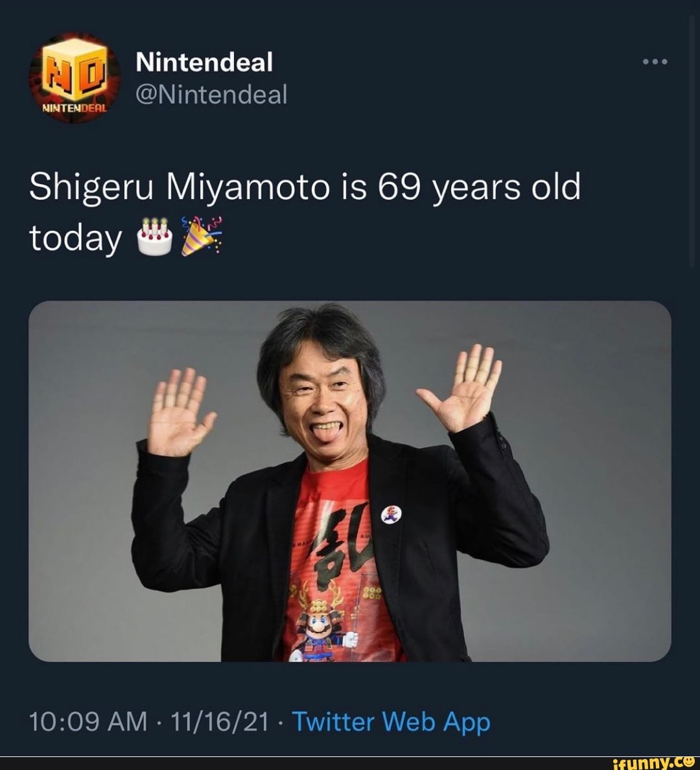Open the three-dot tweet options menu

657,62
